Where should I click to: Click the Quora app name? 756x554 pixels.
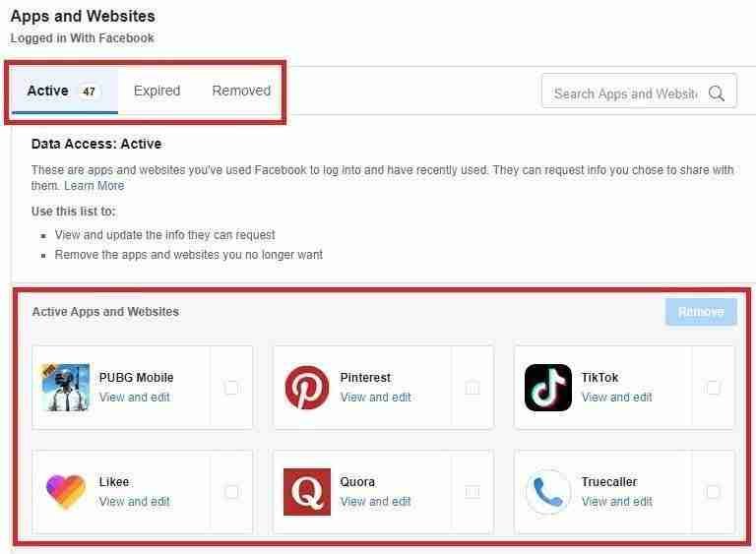[x=357, y=482]
